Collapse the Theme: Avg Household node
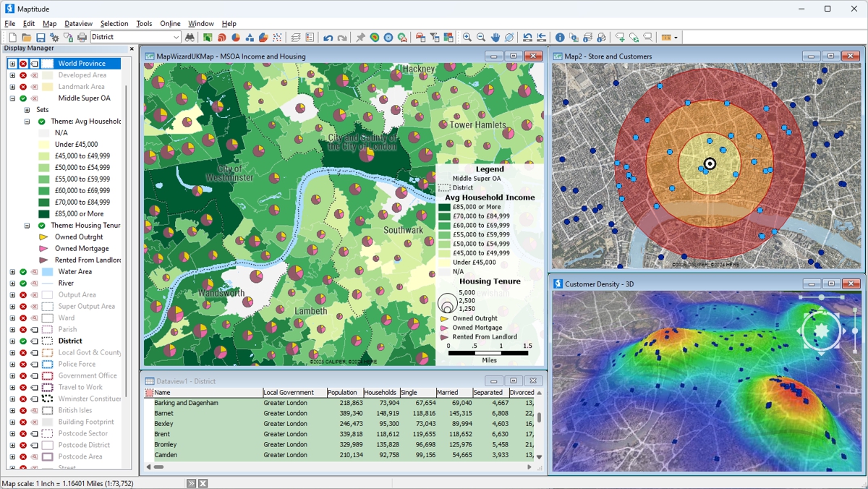 26,121
